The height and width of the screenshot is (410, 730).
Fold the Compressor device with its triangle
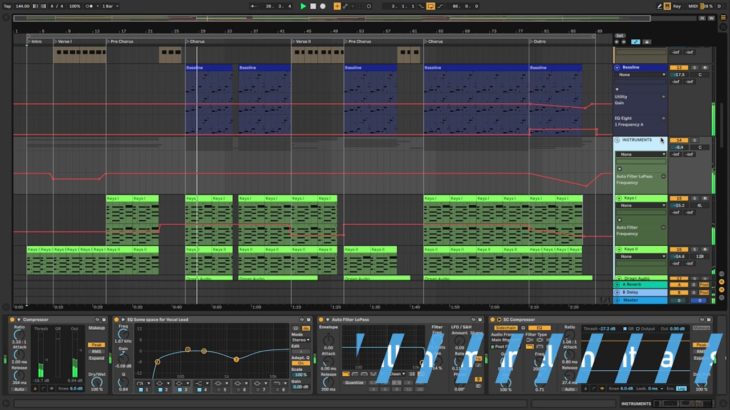(19, 320)
